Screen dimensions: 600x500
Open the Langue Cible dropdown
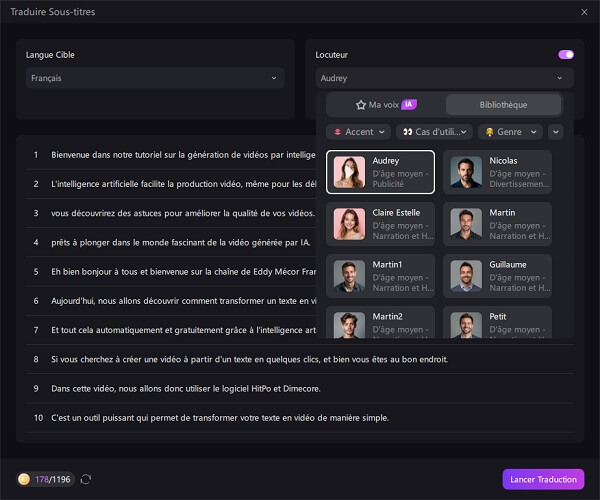point(155,78)
